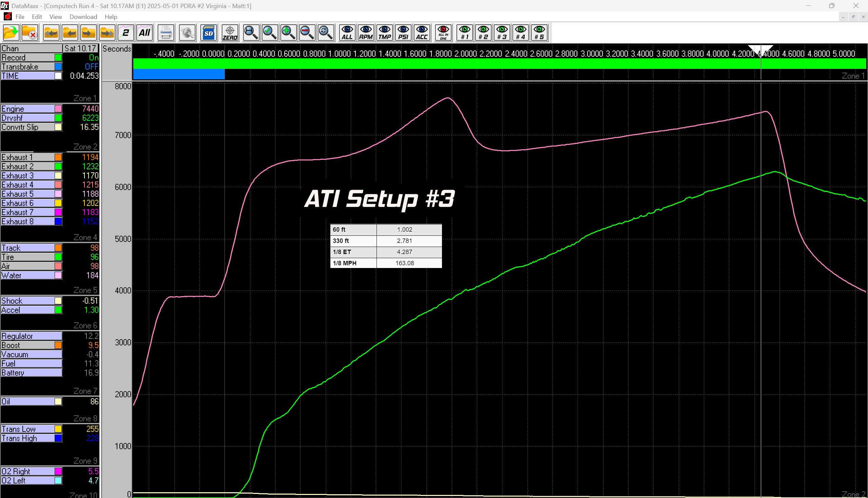Jump to first run with double-left-arrow folder

point(51,33)
